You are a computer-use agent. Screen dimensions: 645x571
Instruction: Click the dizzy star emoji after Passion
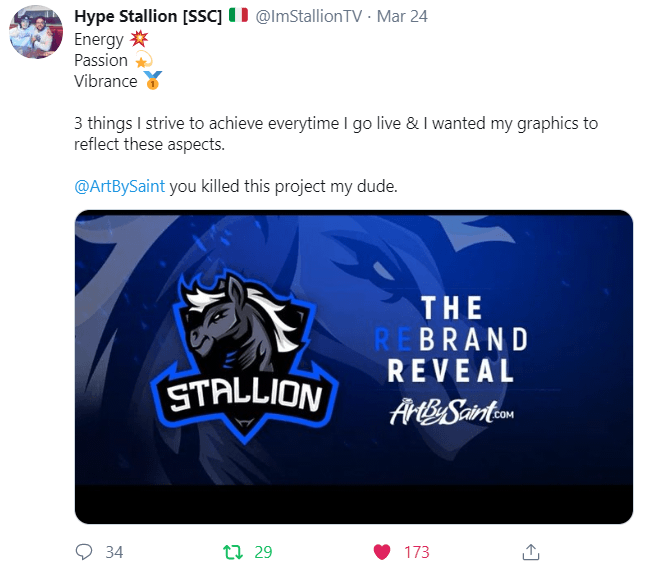point(144,60)
